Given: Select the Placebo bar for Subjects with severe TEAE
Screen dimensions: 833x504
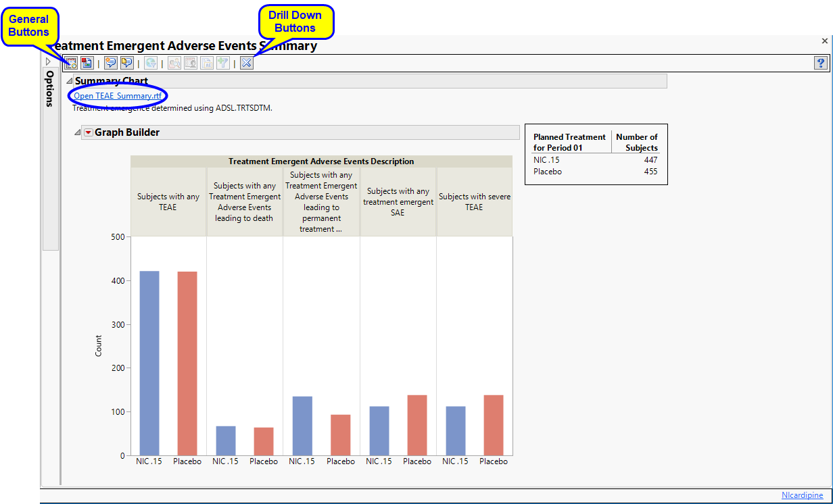Looking at the screenshot, I should click(x=494, y=425).
